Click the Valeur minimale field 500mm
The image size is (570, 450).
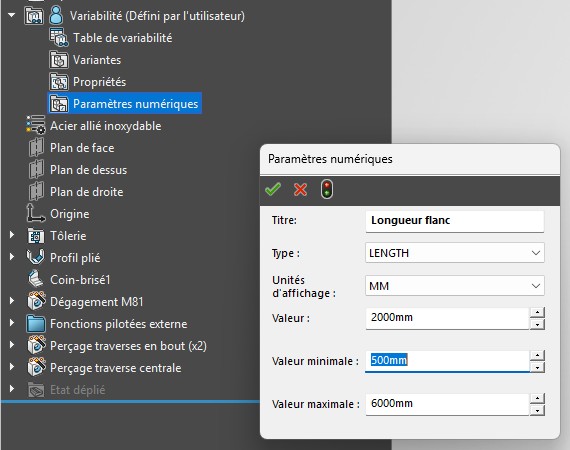[447, 361]
